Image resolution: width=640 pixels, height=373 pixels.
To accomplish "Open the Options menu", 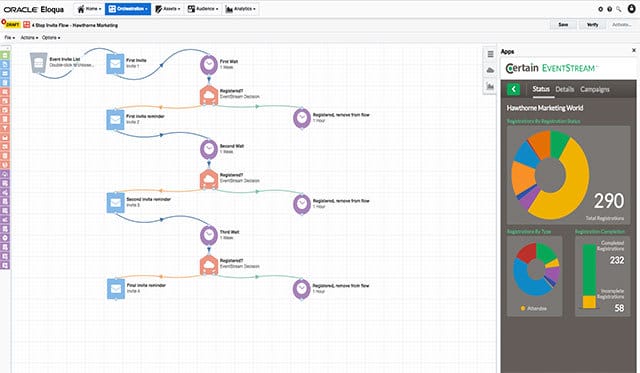I will 51,38.
